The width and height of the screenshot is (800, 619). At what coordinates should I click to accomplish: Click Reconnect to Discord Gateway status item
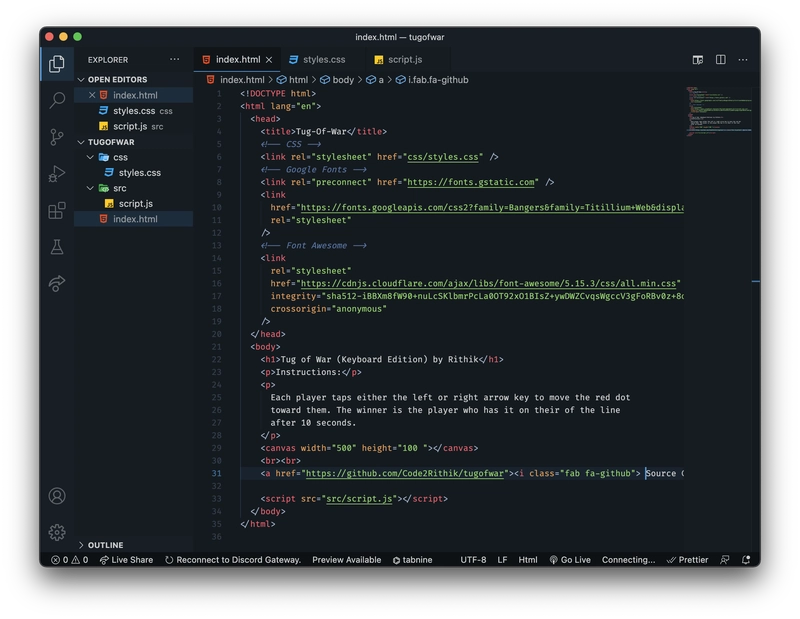click(233, 560)
